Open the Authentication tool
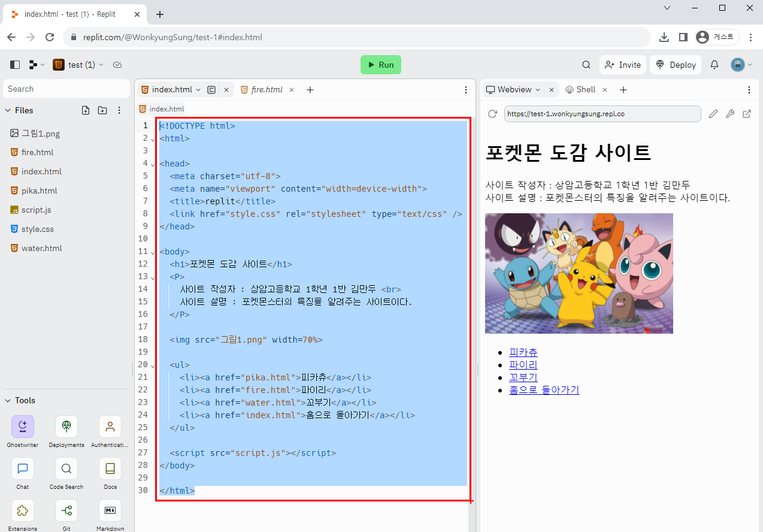This screenshot has height=532, width=763. 110,431
